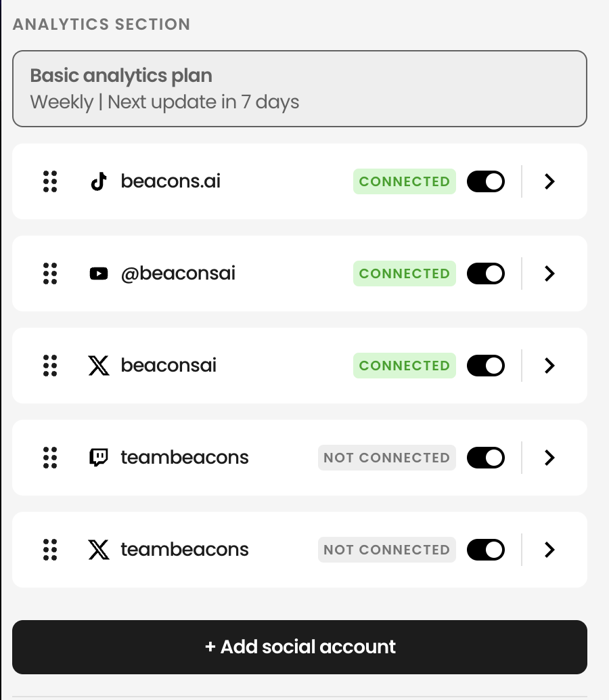Grab the drag handle for the TikTok beacons.ai row

point(50,181)
